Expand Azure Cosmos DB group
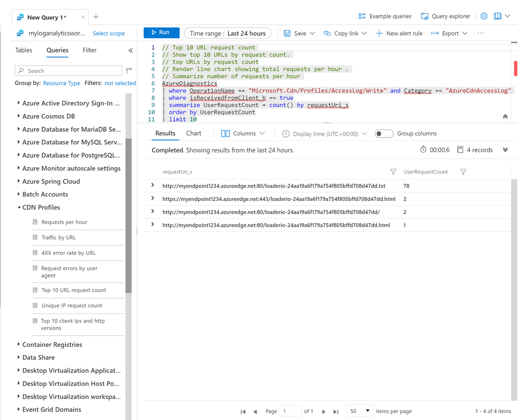 coord(18,116)
